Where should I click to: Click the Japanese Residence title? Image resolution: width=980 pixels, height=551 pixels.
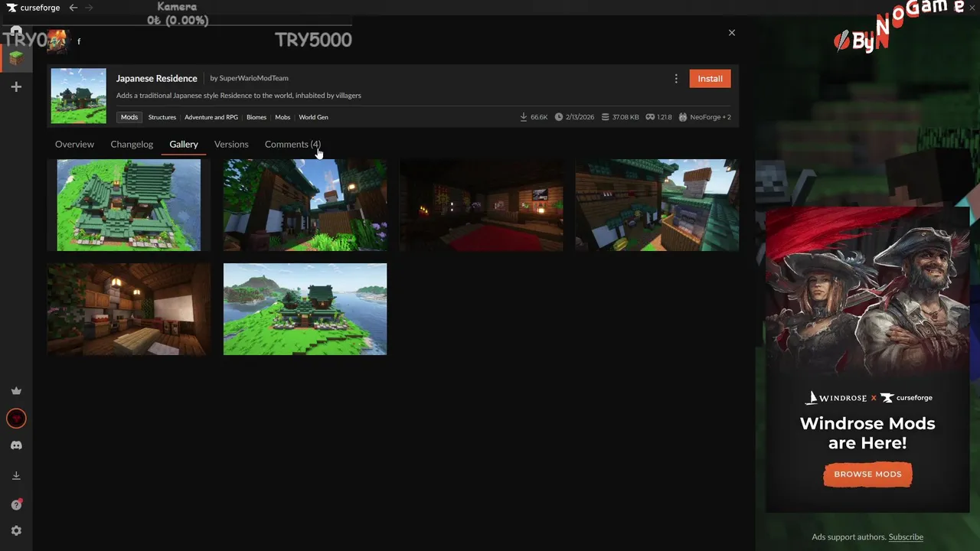[x=157, y=78]
